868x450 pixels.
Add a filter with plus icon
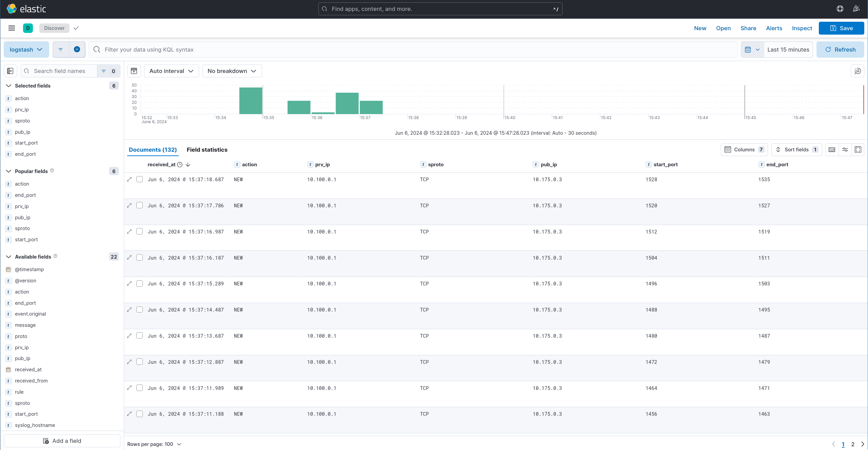tap(77, 50)
